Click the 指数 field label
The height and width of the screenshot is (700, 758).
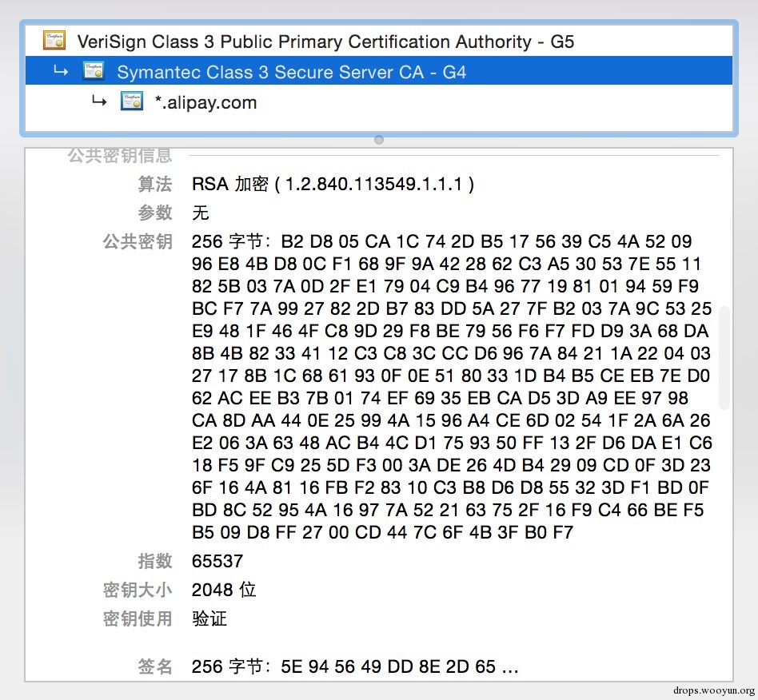click(x=154, y=561)
